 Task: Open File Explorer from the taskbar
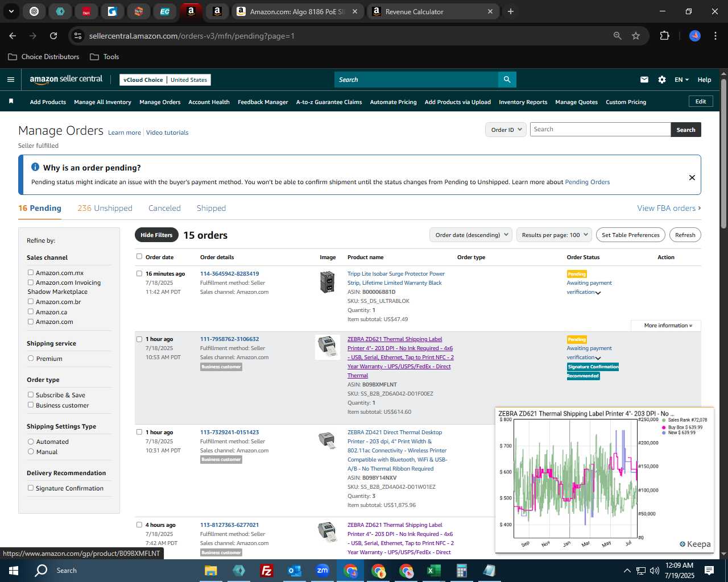coord(211,571)
